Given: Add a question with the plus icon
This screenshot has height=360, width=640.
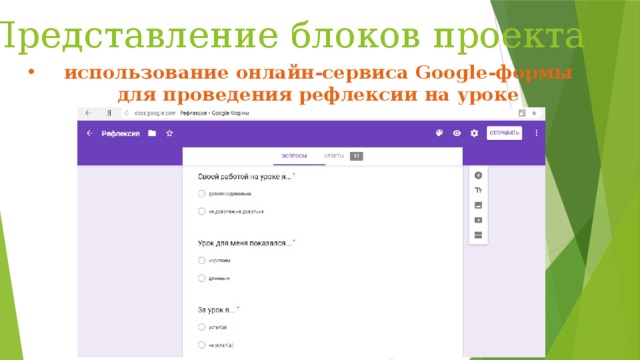Looking at the screenshot, I should [x=478, y=175].
